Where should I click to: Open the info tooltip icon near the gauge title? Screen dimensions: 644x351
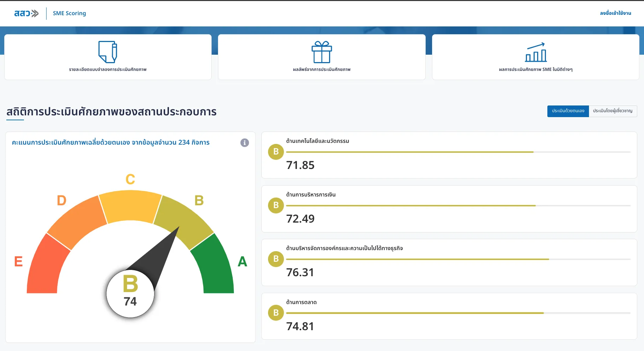pyautogui.click(x=244, y=143)
